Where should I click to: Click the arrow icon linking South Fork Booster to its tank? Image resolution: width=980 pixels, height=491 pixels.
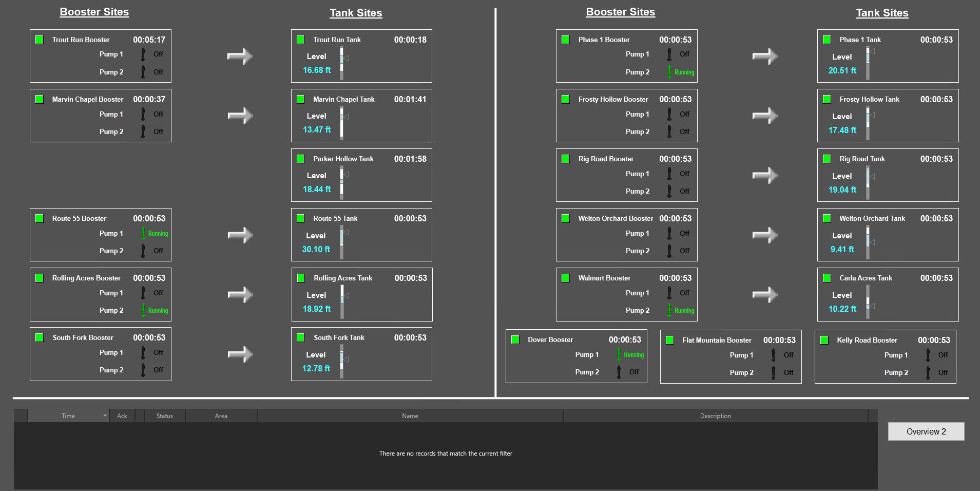click(240, 354)
